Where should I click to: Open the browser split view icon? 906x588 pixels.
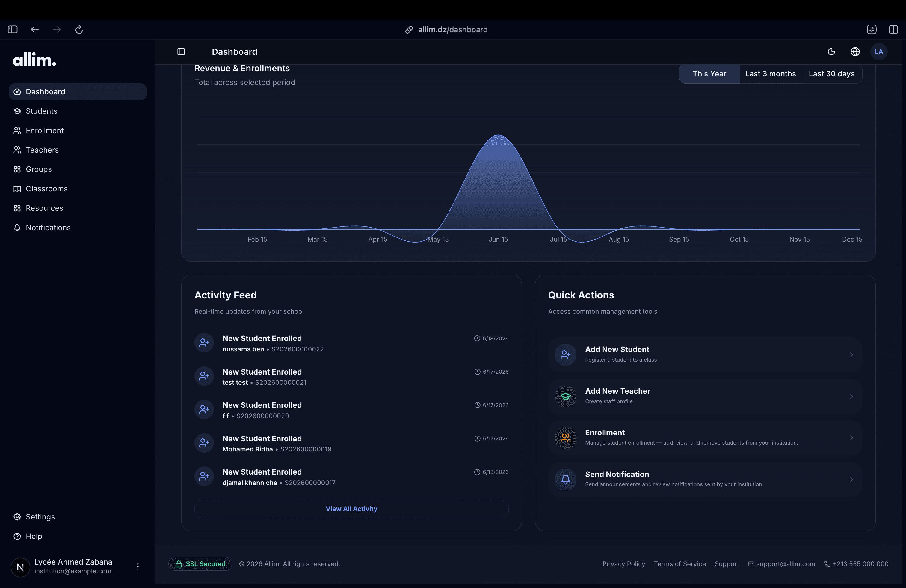pyautogui.click(x=893, y=29)
